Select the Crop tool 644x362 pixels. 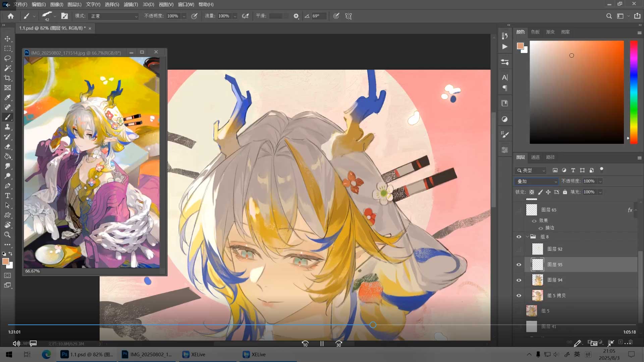(x=7, y=78)
